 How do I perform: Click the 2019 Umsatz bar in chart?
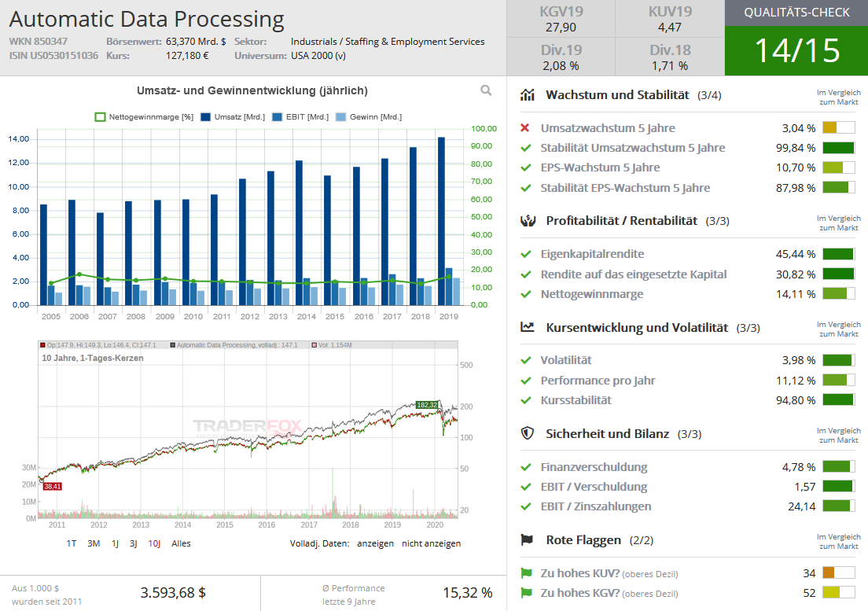tap(441, 221)
